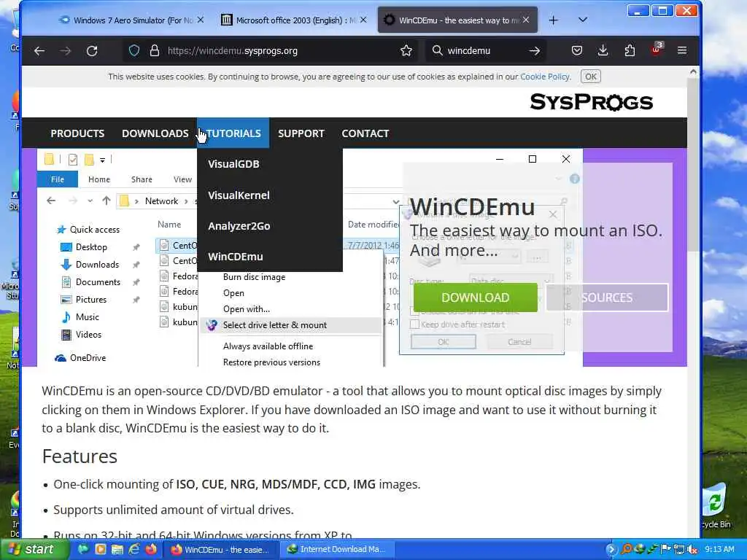
Task: Switch to Internet Download Manager taskbar button
Action: coord(336,550)
